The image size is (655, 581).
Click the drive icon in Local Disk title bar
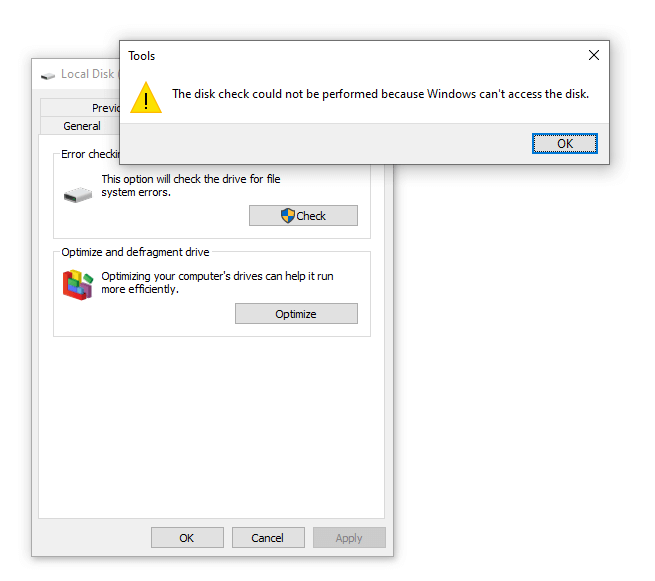pos(48,74)
